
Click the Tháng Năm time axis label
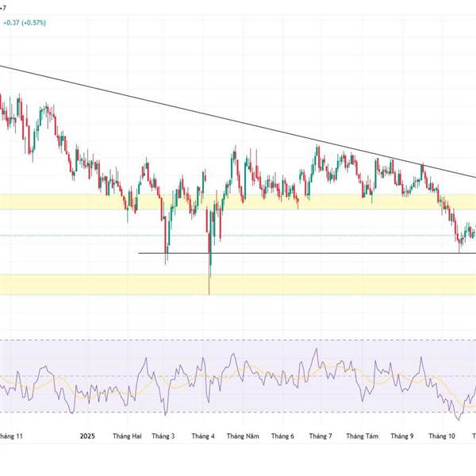point(242,436)
